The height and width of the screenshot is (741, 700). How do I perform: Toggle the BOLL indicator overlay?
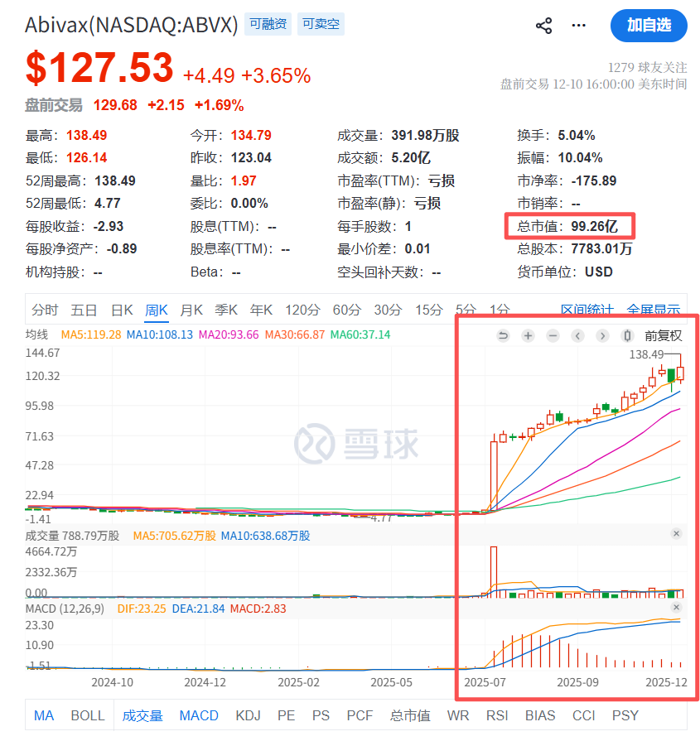coord(88,715)
